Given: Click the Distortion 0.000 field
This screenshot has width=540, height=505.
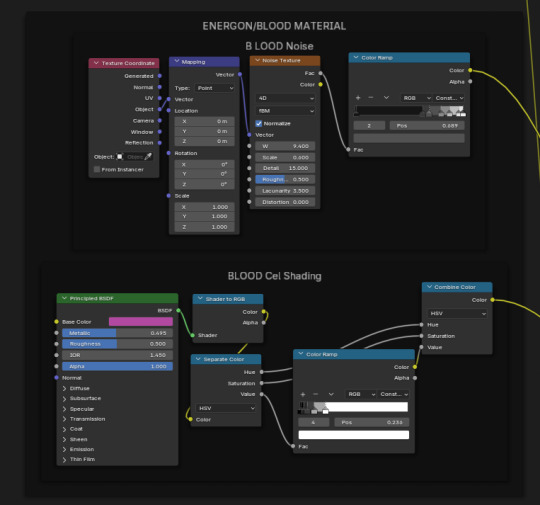Looking at the screenshot, I should click(x=285, y=202).
